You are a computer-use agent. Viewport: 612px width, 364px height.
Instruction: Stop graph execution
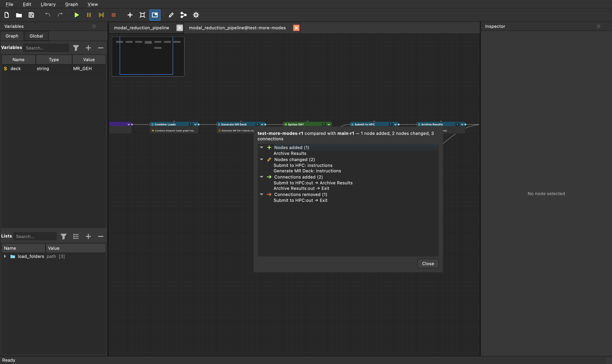[113, 15]
